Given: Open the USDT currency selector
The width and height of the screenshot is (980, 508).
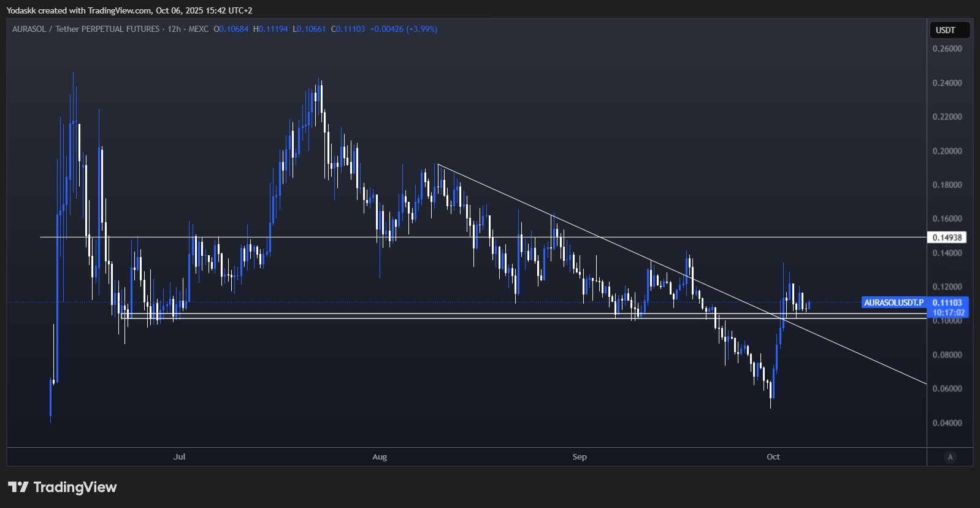Looking at the screenshot, I should [950, 30].
